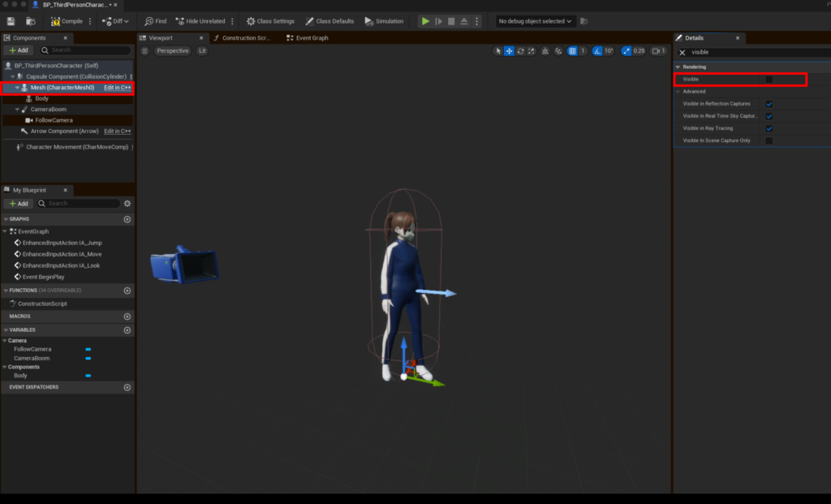This screenshot has width=831, height=504.
Task: Enable the Visible checkbox under Rendering
Action: click(x=769, y=80)
